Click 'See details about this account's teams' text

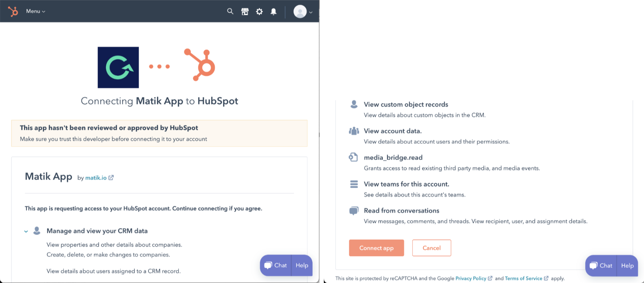(x=415, y=195)
